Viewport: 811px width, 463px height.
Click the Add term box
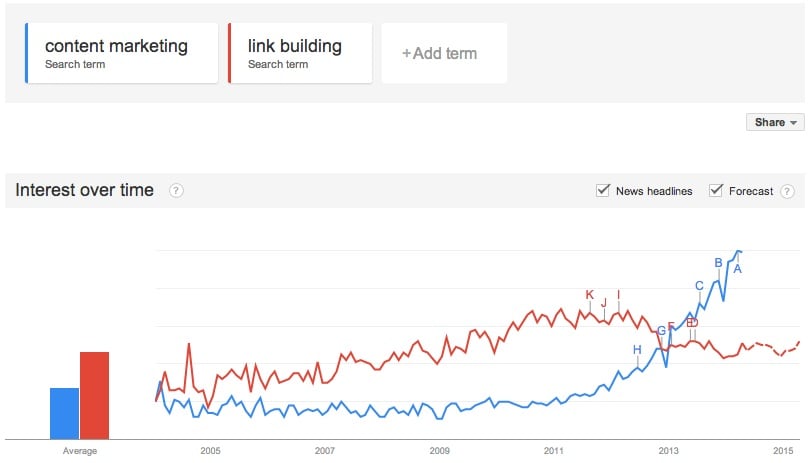tap(444, 53)
